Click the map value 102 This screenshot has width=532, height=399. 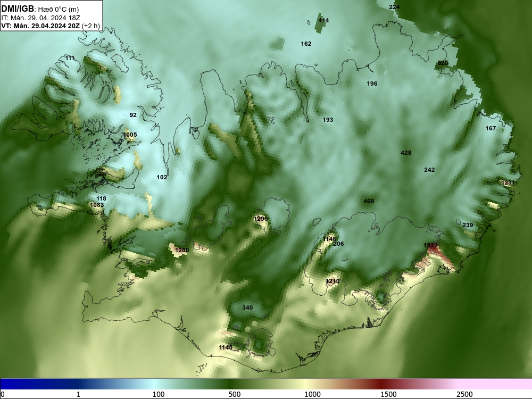point(162,178)
